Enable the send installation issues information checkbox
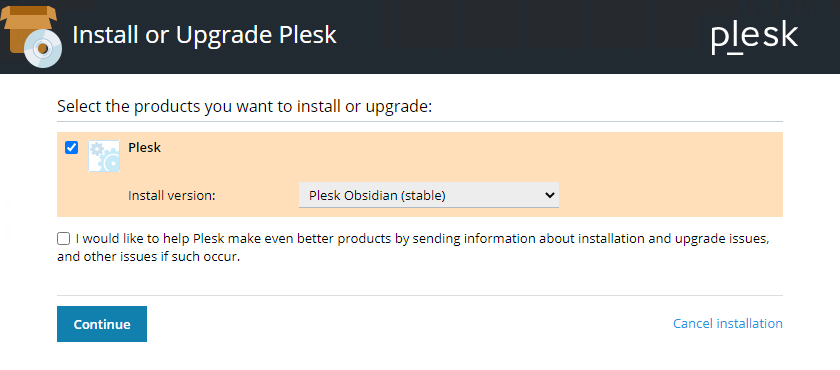 click(63, 238)
